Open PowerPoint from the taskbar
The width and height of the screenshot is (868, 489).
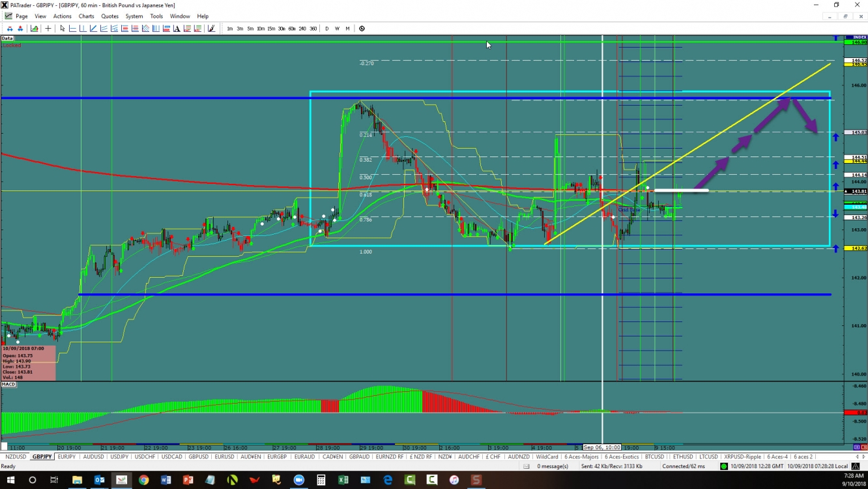[188, 480]
